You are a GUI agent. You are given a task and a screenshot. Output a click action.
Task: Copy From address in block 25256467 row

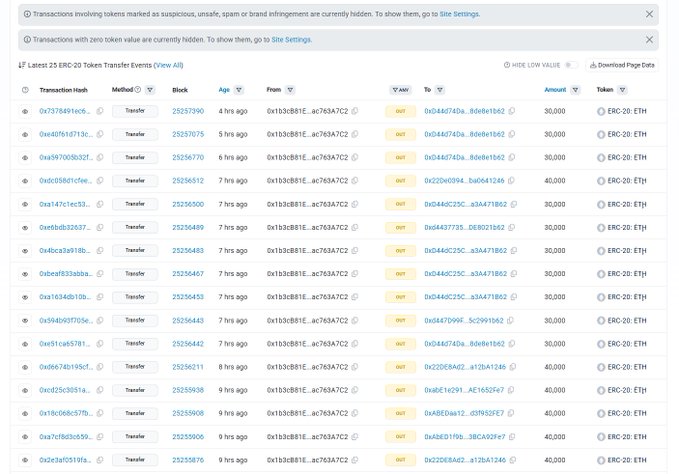355,274
